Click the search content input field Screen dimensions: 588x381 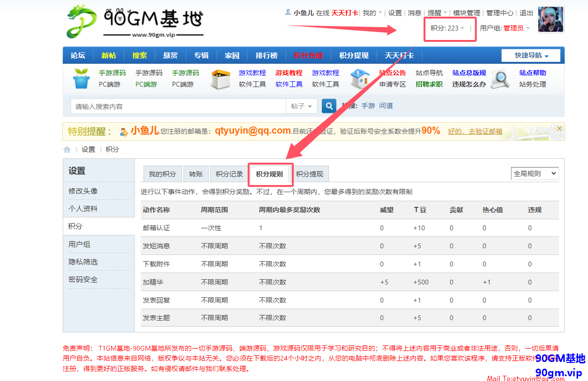178,106
